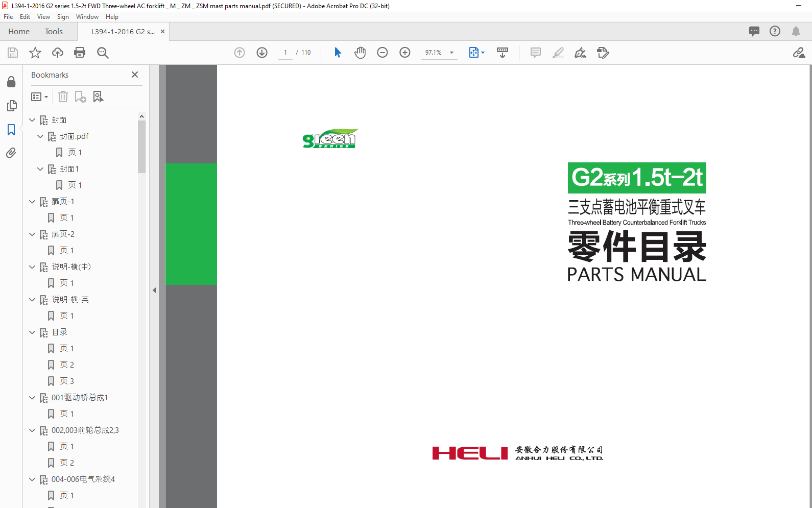Toggle the bookmarks panel icon

point(11,130)
